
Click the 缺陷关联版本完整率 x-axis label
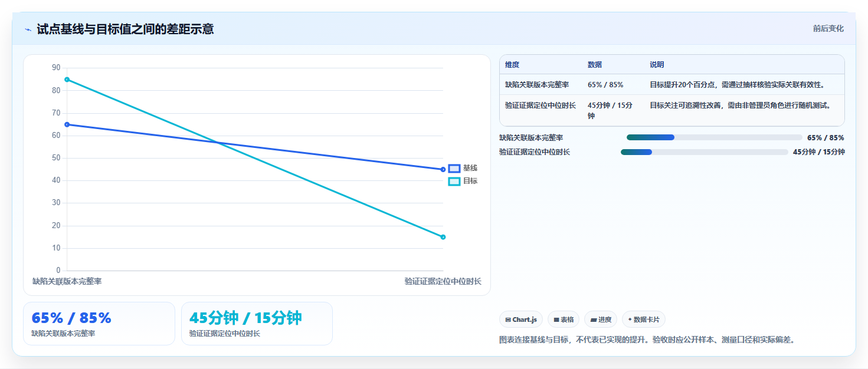[x=67, y=282]
